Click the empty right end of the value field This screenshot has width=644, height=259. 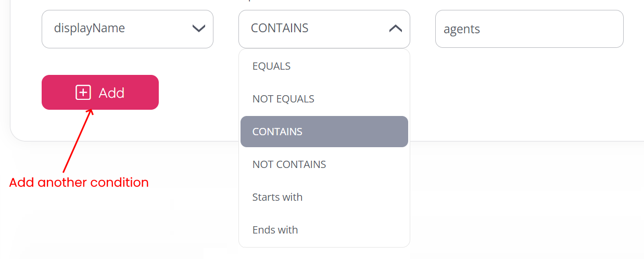click(x=599, y=29)
